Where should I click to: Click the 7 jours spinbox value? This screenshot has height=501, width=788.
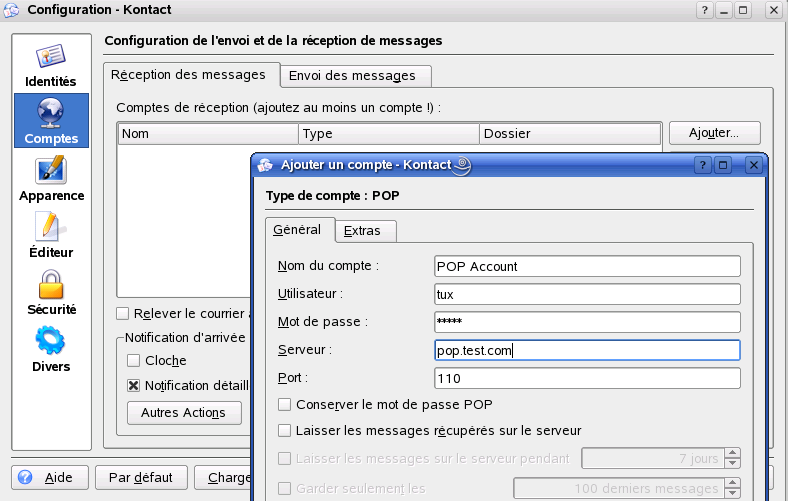coord(653,458)
